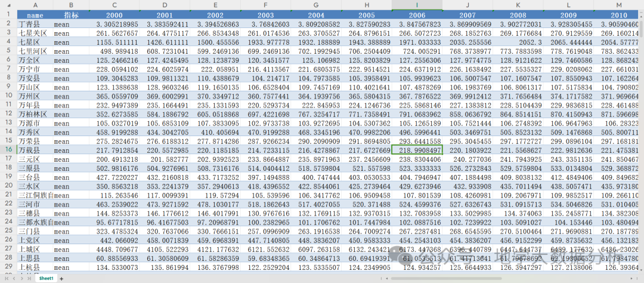Click the '2000' year header cell
644x283 pixels.
click(114, 15)
